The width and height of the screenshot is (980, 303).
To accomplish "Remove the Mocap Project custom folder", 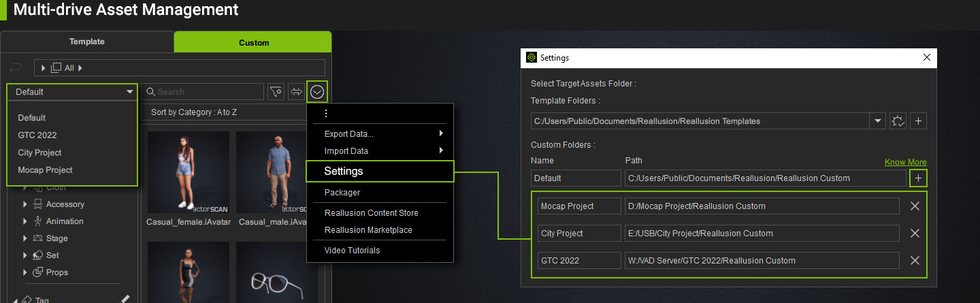I will [915, 206].
